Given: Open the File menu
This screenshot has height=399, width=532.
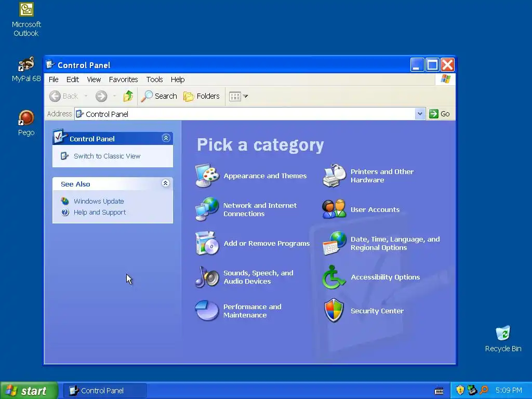Looking at the screenshot, I should (54, 79).
